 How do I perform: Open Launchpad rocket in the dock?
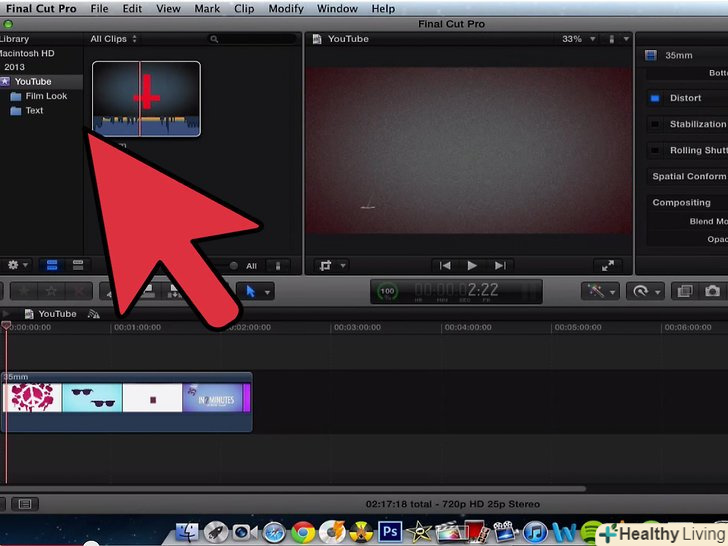(x=216, y=533)
